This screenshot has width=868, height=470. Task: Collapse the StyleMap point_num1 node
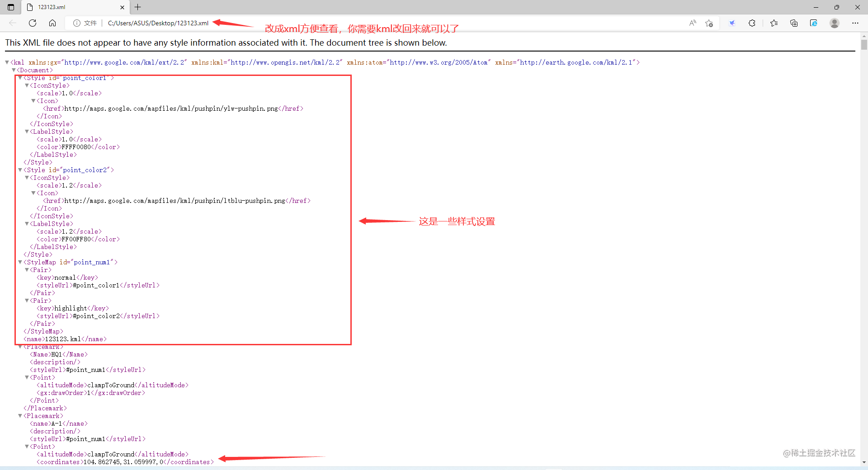point(20,262)
